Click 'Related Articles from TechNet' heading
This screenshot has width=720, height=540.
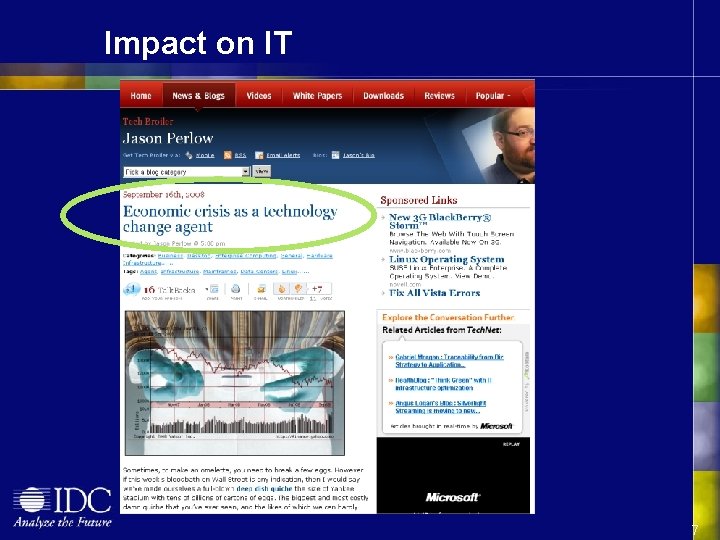click(x=442, y=330)
